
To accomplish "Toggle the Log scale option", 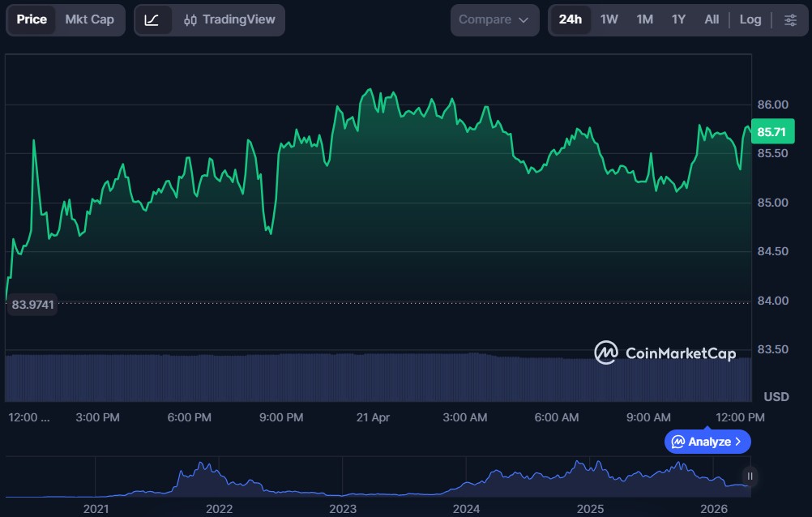I will pos(750,19).
